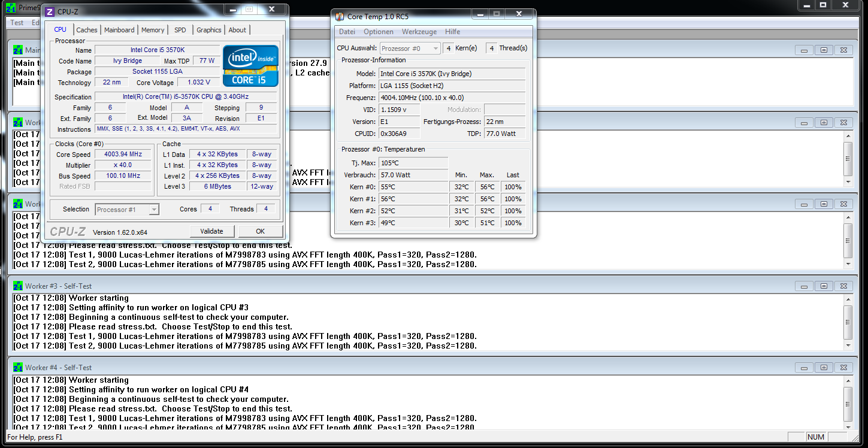Image resolution: width=868 pixels, height=448 pixels.
Task: Open the About tab in CPU-Z
Action: click(237, 30)
